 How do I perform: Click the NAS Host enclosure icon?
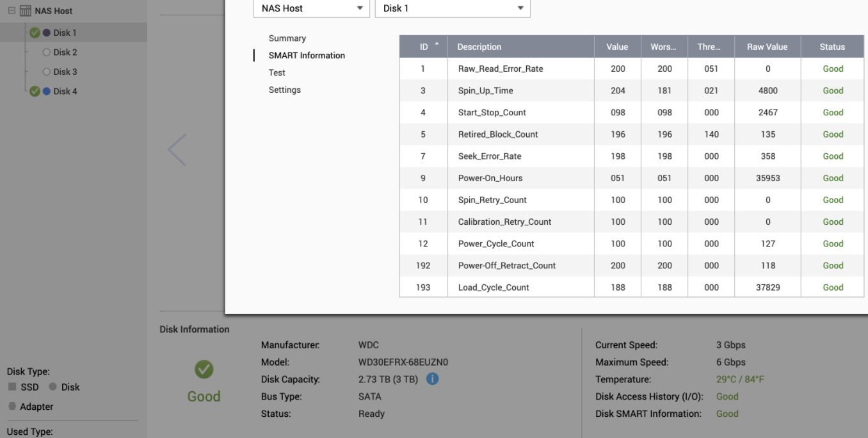pyautogui.click(x=26, y=11)
